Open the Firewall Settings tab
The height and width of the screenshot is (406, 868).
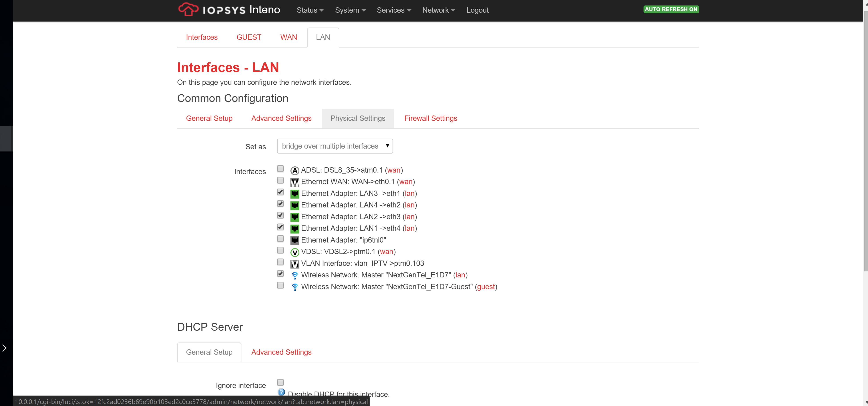430,118
